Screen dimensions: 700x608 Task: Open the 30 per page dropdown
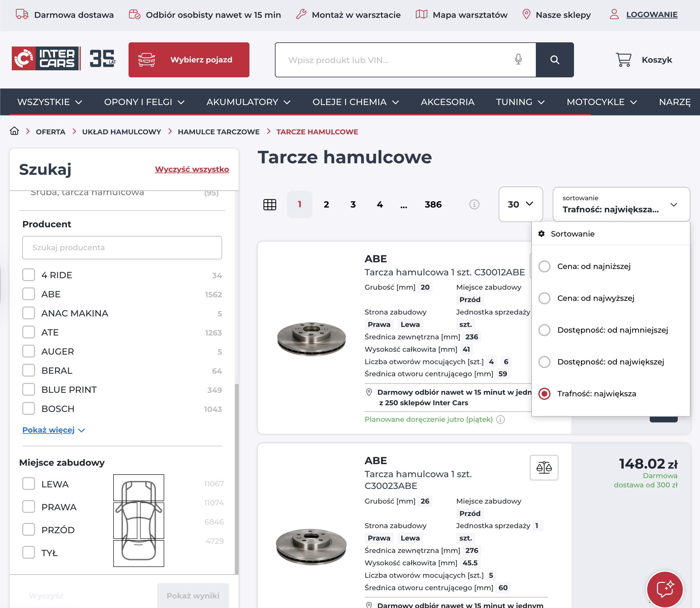[x=520, y=204]
